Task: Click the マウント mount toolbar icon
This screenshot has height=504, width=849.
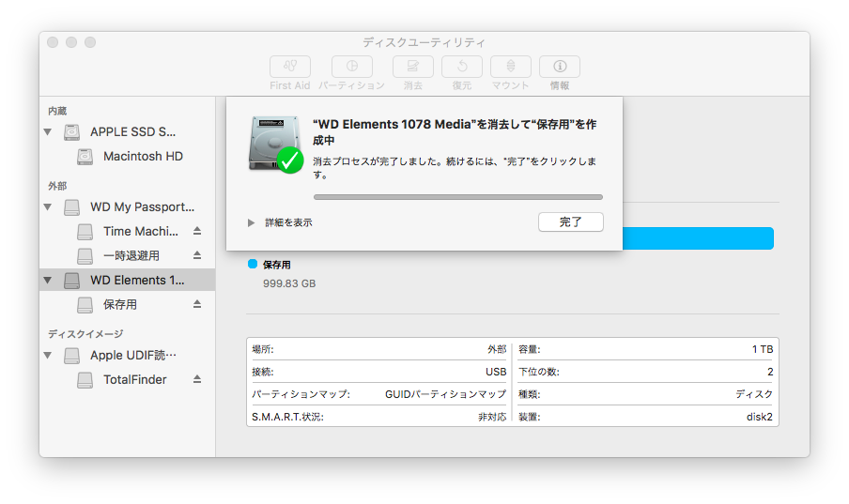Action: click(x=511, y=67)
